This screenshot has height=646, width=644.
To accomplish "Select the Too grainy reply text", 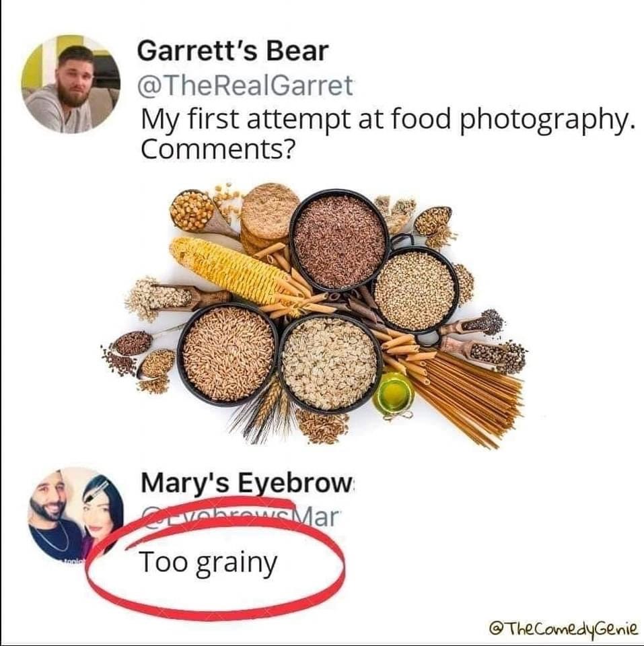I will (209, 563).
